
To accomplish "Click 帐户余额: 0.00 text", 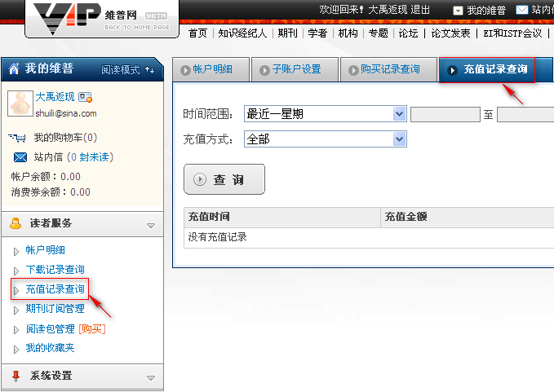I will click(46, 176).
